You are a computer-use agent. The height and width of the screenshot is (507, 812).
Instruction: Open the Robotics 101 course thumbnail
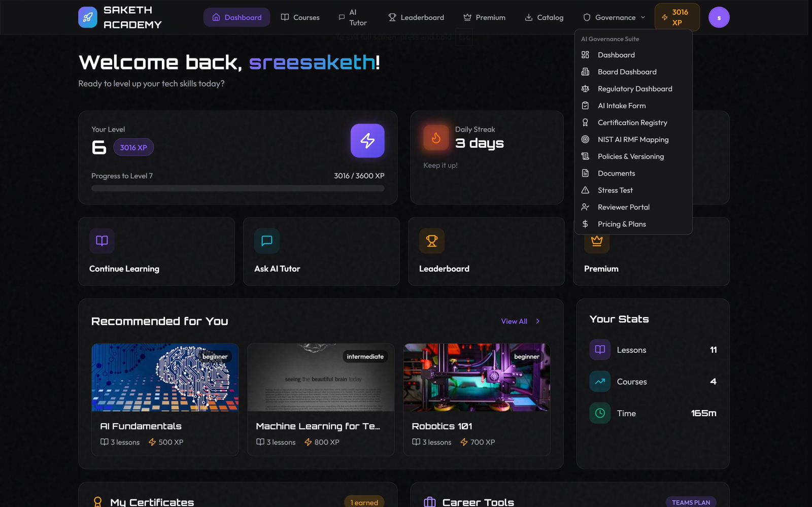pos(477,378)
